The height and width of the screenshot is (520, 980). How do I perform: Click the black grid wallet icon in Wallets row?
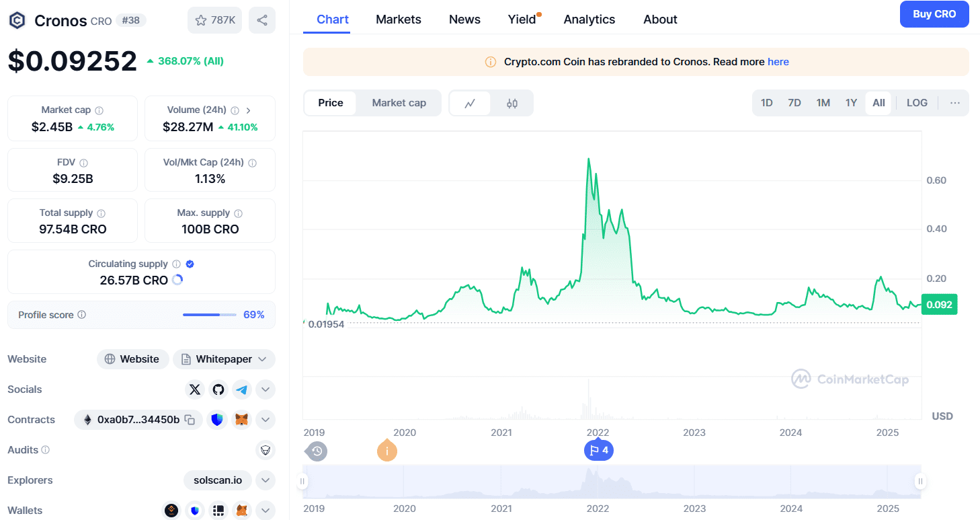218,511
